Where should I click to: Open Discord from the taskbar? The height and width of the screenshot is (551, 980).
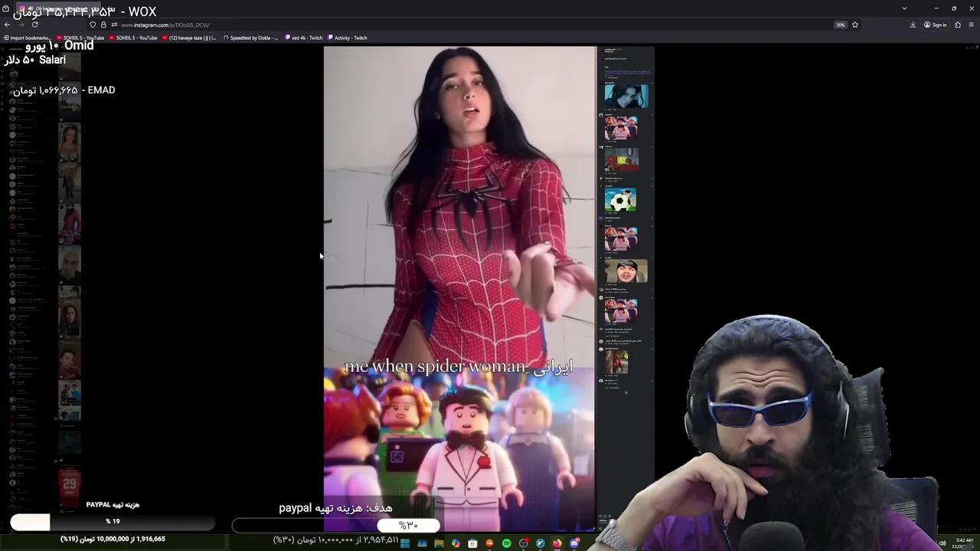coord(574,543)
